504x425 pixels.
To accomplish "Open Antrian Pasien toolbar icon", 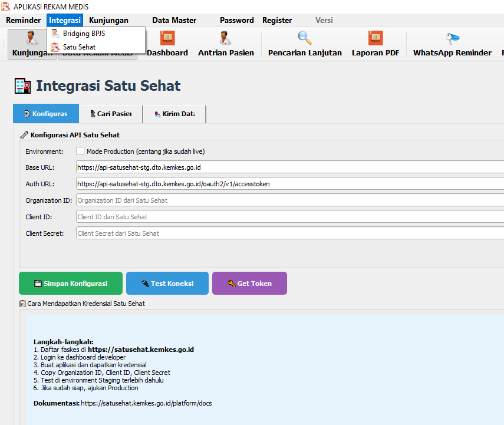I will tap(225, 38).
